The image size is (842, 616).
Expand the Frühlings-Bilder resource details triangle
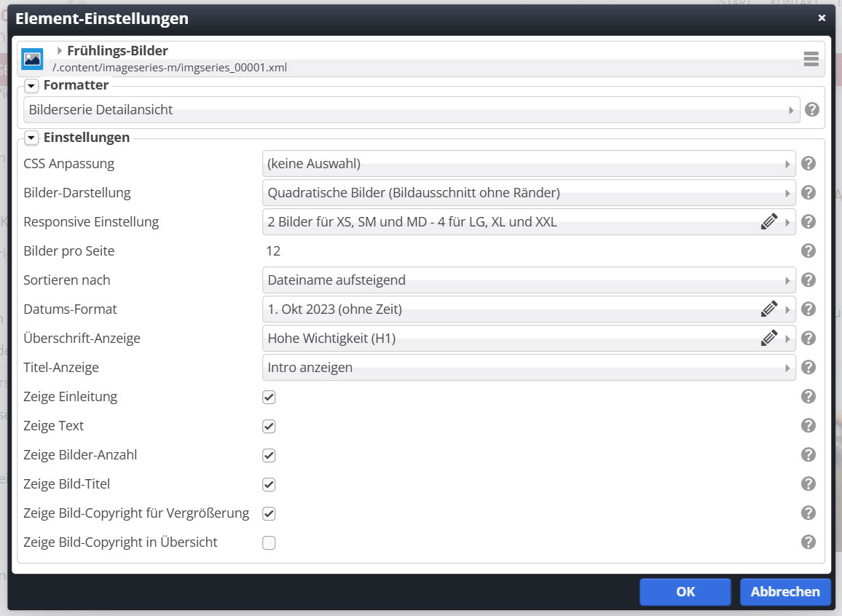point(59,50)
